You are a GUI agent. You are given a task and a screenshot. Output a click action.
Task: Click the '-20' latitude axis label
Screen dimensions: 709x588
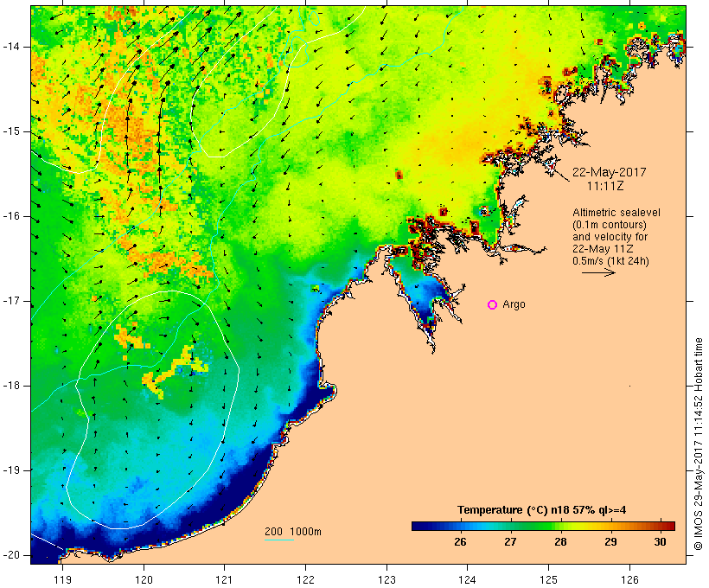click(x=11, y=555)
